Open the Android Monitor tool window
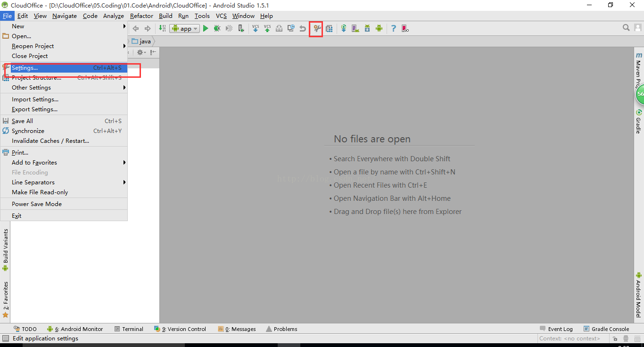 [x=74, y=329]
